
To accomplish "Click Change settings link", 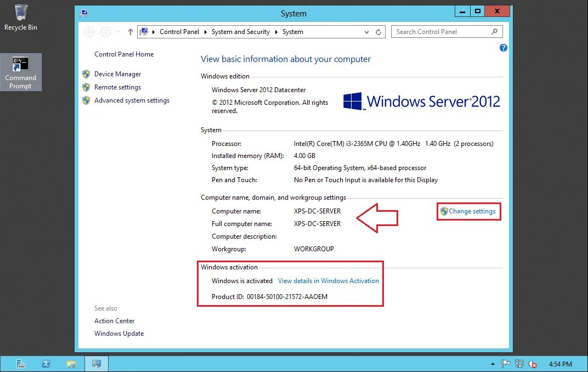I will coord(472,211).
